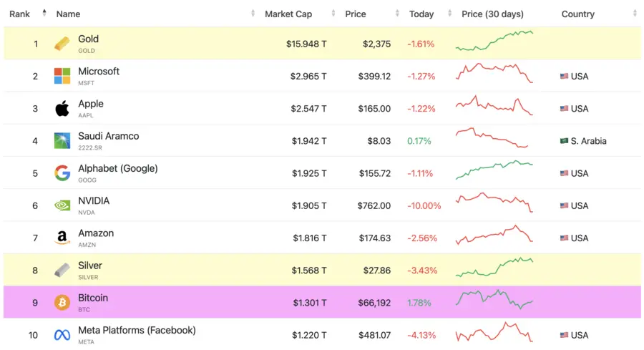The width and height of the screenshot is (644, 350).
Task: Click the $2.965 T market cap value
Action: tap(308, 77)
